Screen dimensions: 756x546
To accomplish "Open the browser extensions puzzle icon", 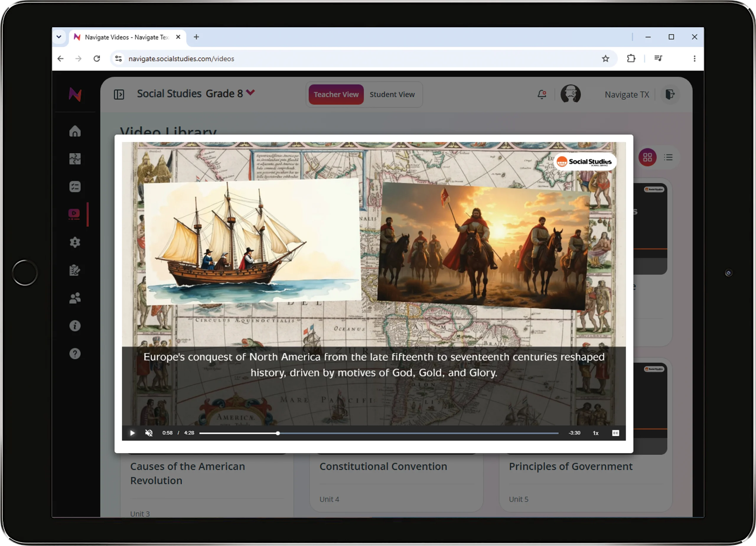I will pos(631,59).
